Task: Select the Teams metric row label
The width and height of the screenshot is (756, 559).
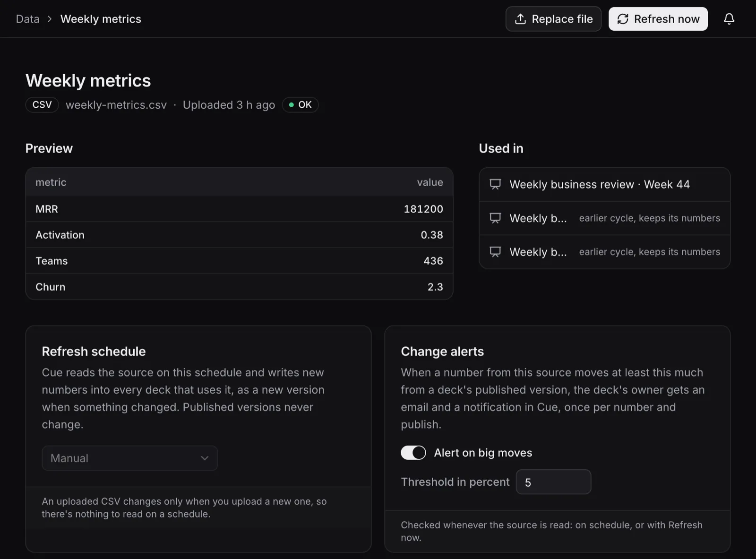Action: pyautogui.click(x=52, y=261)
